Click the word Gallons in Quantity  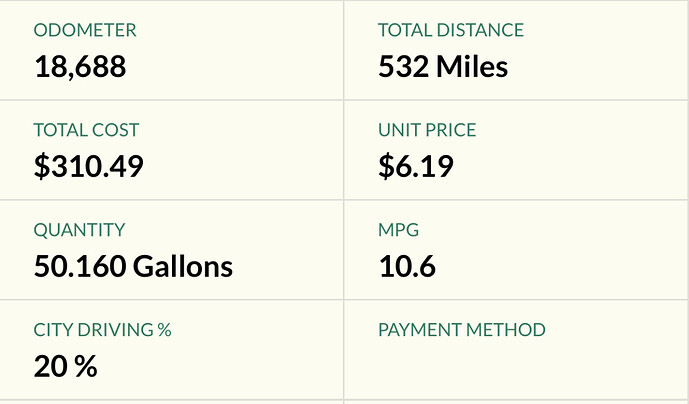pos(183,266)
